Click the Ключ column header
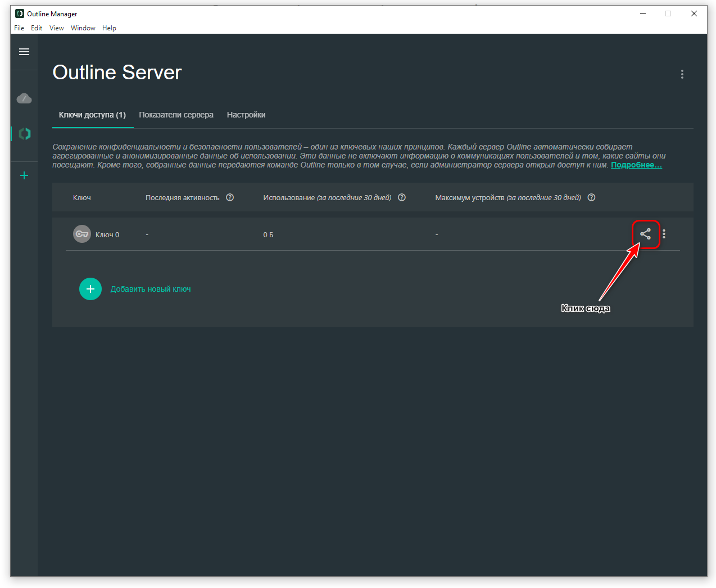The height and width of the screenshot is (588, 716). pyautogui.click(x=82, y=197)
